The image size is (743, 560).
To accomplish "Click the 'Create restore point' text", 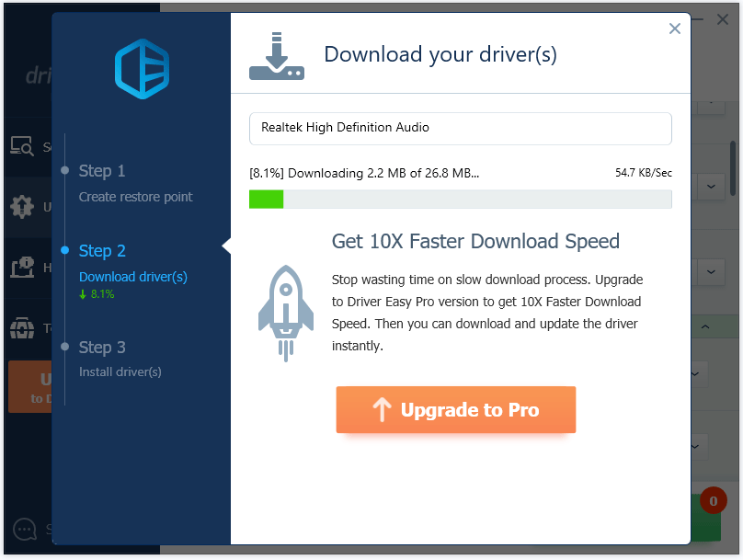I will (135, 197).
